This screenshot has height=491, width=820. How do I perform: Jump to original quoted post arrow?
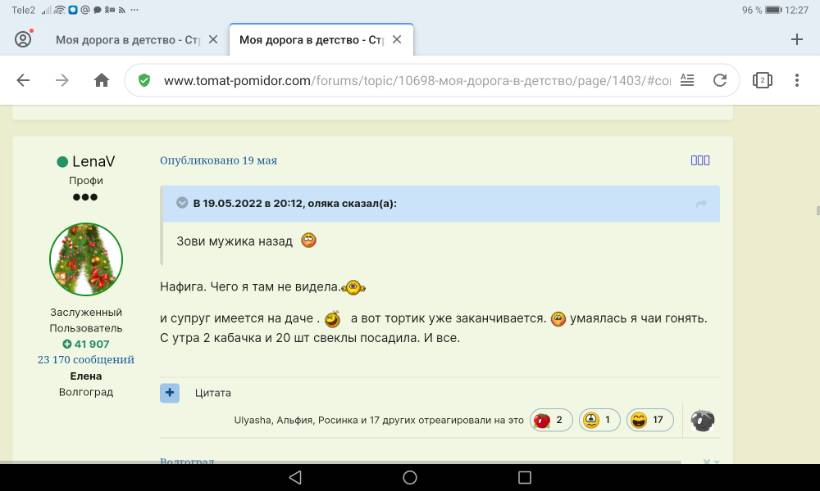tap(701, 204)
